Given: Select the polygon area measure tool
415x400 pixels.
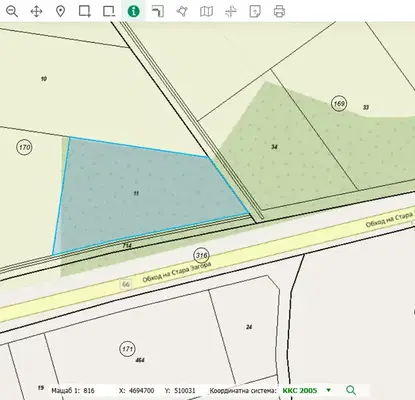Looking at the screenshot, I should point(182,11).
